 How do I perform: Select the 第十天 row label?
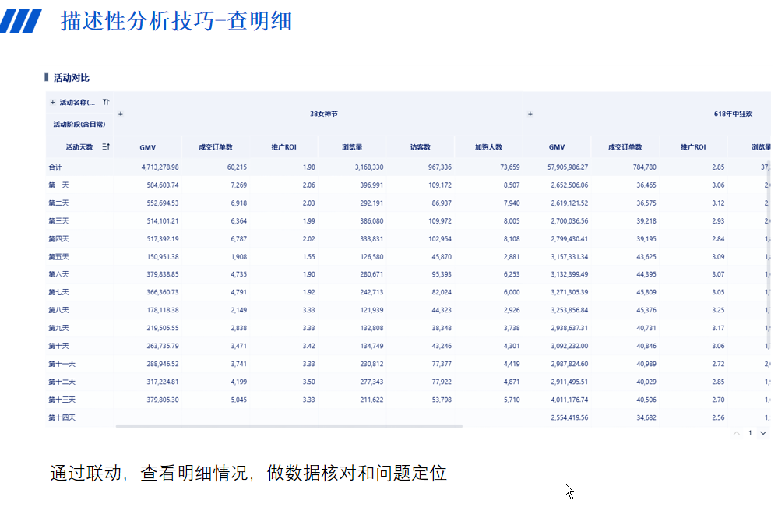[58, 346]
